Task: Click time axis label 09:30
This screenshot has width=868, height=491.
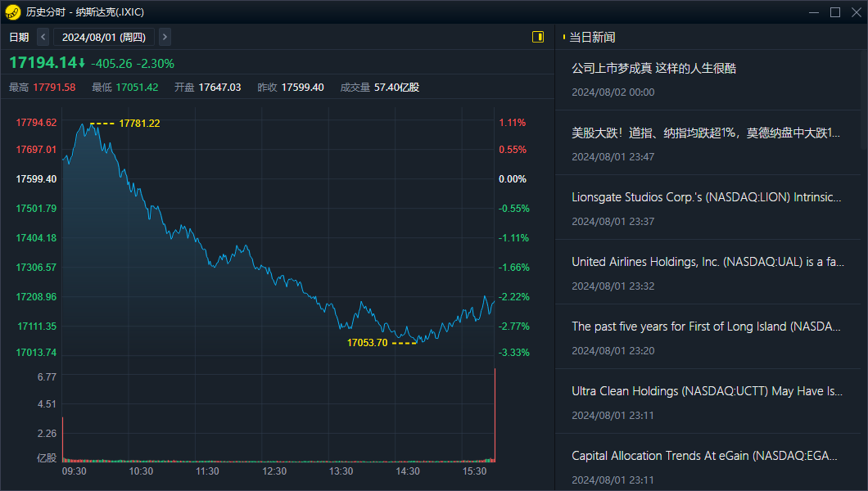Action: click(75, 471)
